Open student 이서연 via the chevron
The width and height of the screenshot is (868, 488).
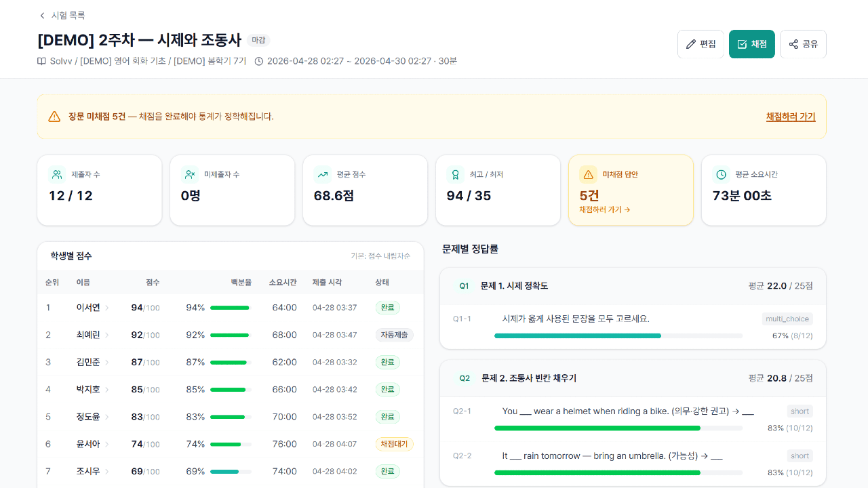tap(107, 308)
